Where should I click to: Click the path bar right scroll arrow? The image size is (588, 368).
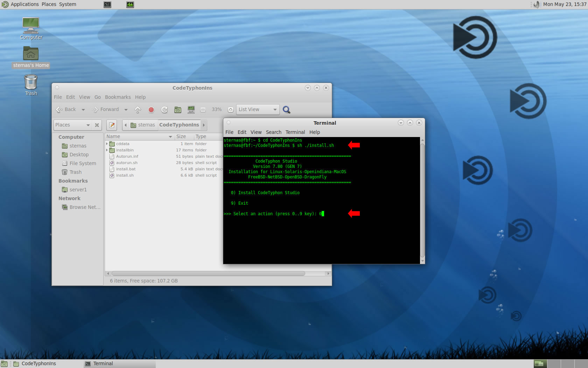204,125
